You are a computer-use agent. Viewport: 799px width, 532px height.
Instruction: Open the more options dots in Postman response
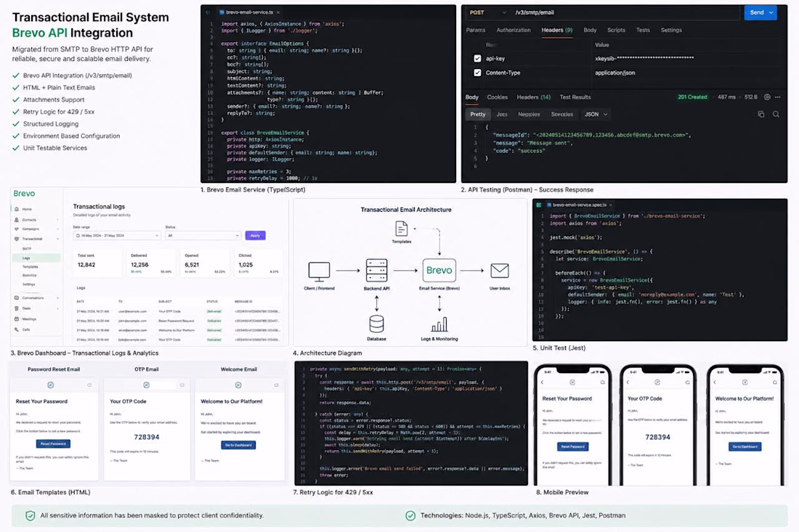coord(778,97)
